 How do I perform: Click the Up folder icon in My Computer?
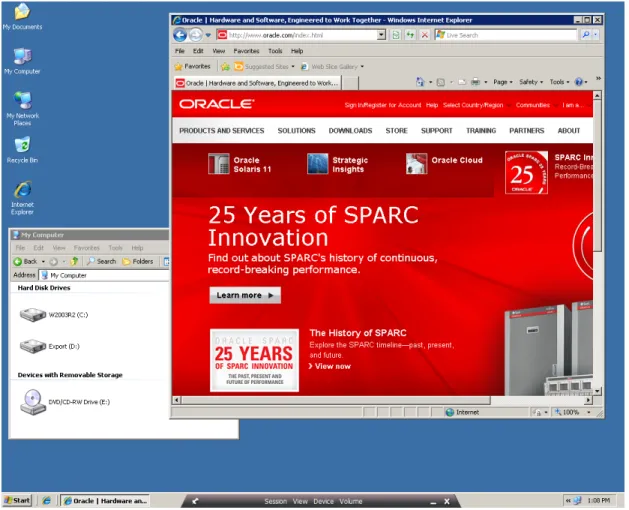(x=74, y=262)
